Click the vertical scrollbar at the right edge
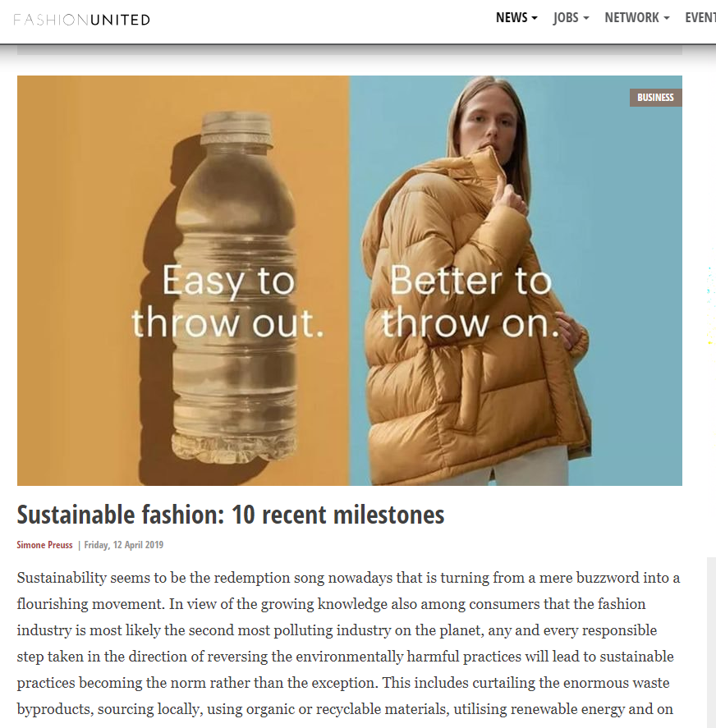This screenshot has height=728, width=716. coord(711,643)
